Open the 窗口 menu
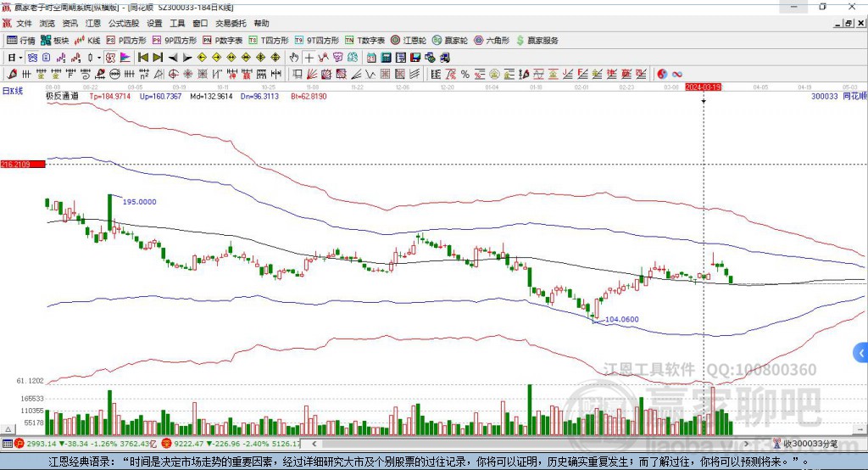Viewport: 868px width, 470px height. [x=200, y=23]
